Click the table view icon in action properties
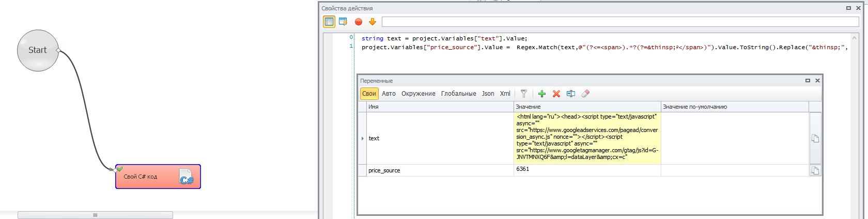The height and width of the screenshot is (219, 868). pyautogui.click(x=329, y=22)
